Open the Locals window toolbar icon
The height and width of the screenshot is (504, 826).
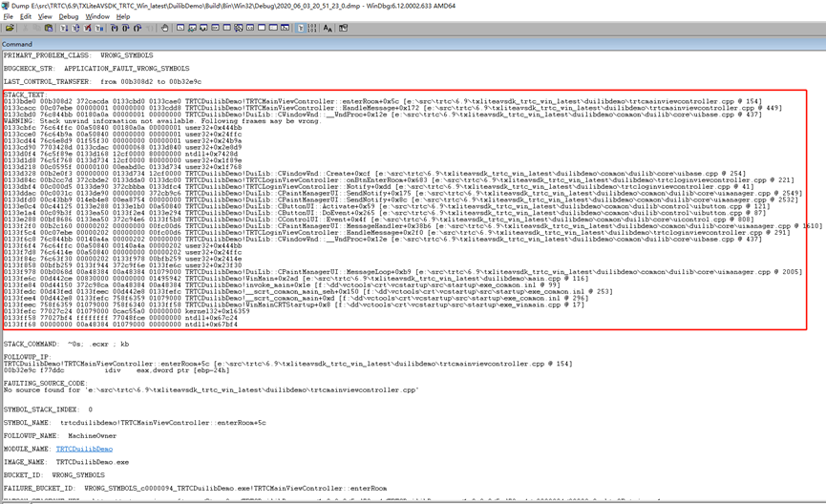pyautogui.click(x=203, y=28)
